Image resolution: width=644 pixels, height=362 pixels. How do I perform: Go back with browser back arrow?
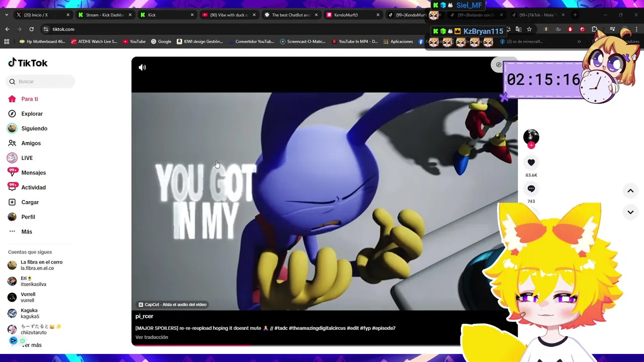coord(8,29)
